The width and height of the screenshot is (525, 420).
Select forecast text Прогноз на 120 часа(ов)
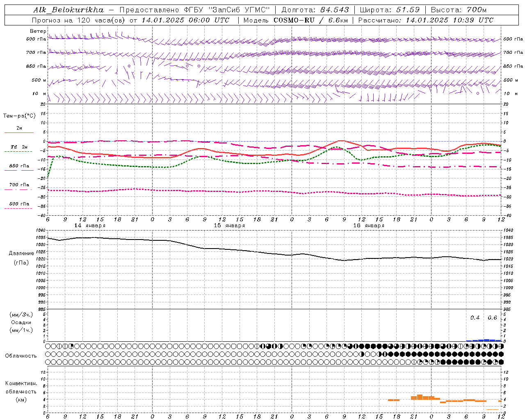[x=79, y=20]
